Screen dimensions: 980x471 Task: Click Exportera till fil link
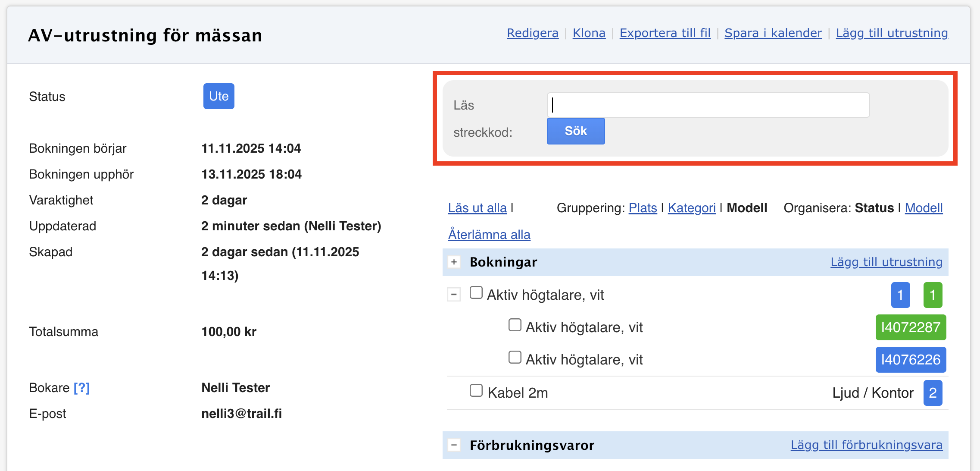[x=665, y=33]
